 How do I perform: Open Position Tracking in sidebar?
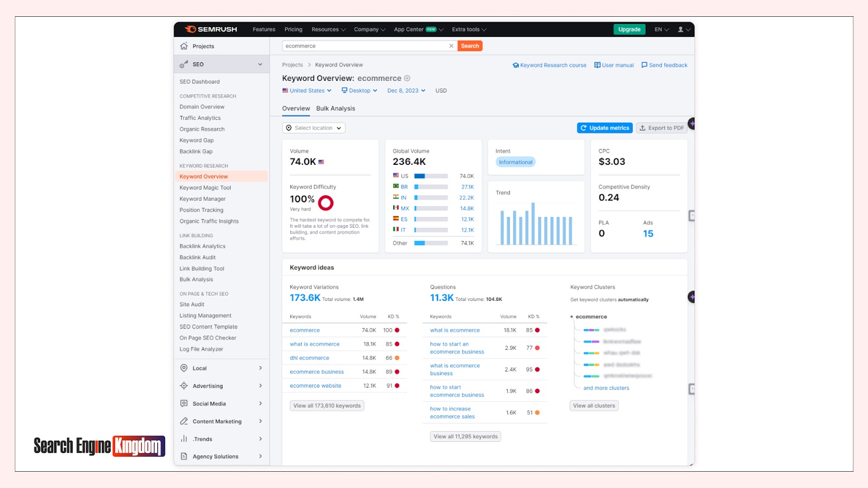(x=201, y=210)
